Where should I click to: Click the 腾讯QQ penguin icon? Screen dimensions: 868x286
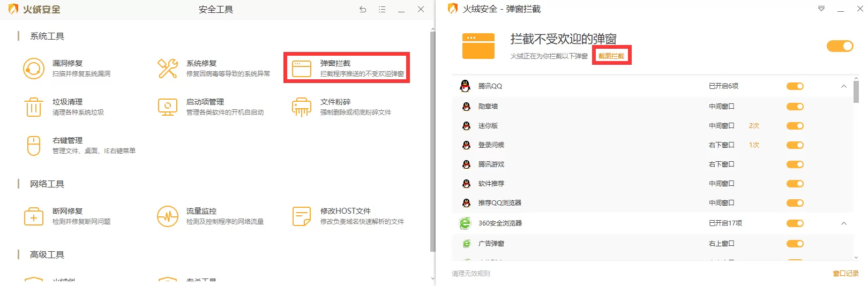pyautogui.click(x=465, y=86)
